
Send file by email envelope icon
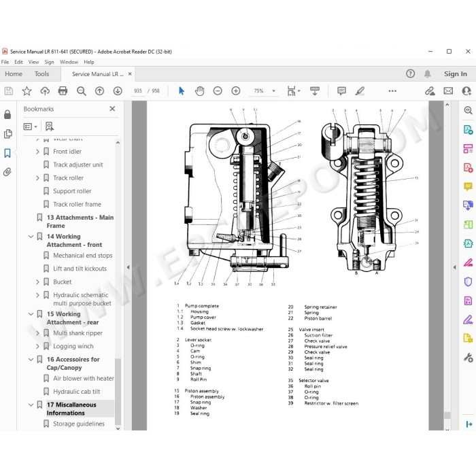click(x=448, y=90)
